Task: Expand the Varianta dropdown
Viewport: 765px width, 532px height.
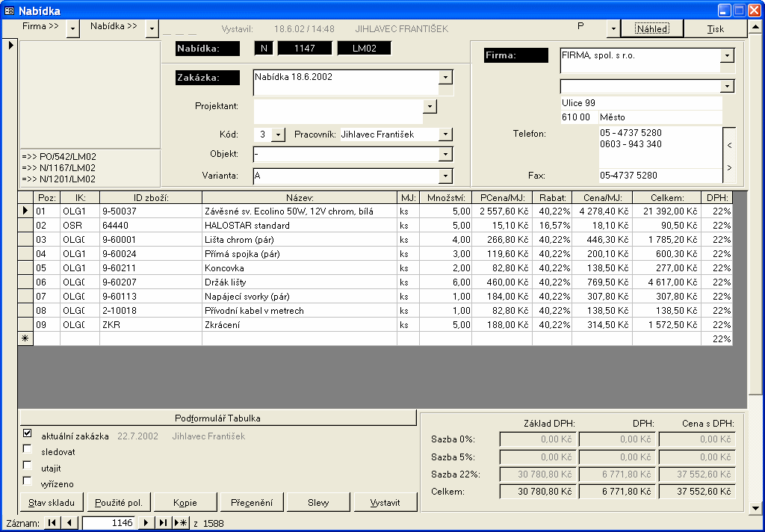Action: (x=445, y=176)
